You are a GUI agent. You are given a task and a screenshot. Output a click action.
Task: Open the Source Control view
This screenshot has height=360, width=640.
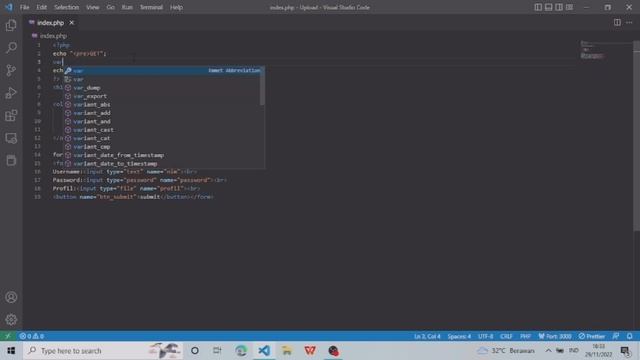pyautogui.click(x=11, y=70)
